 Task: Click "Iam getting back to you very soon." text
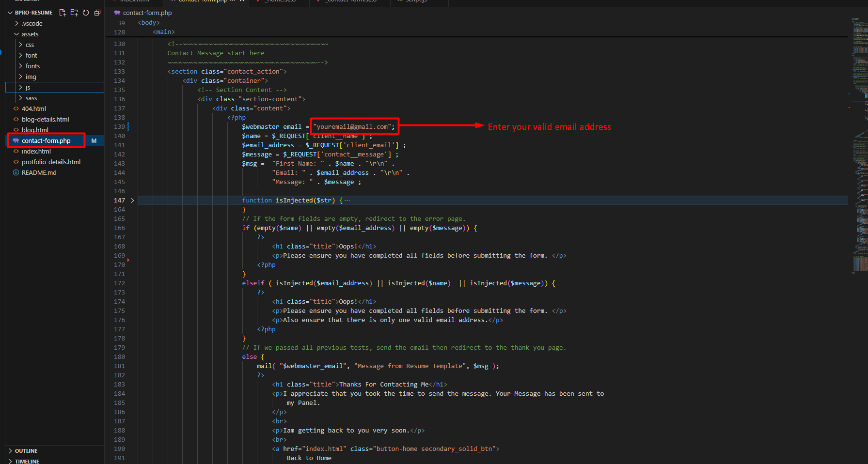coord(347,431)
